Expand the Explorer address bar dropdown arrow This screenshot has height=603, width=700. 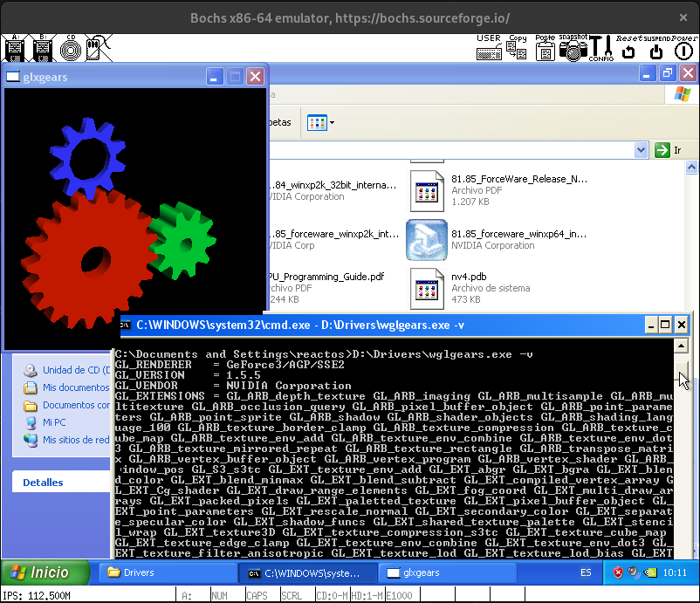tap(641, 150)
